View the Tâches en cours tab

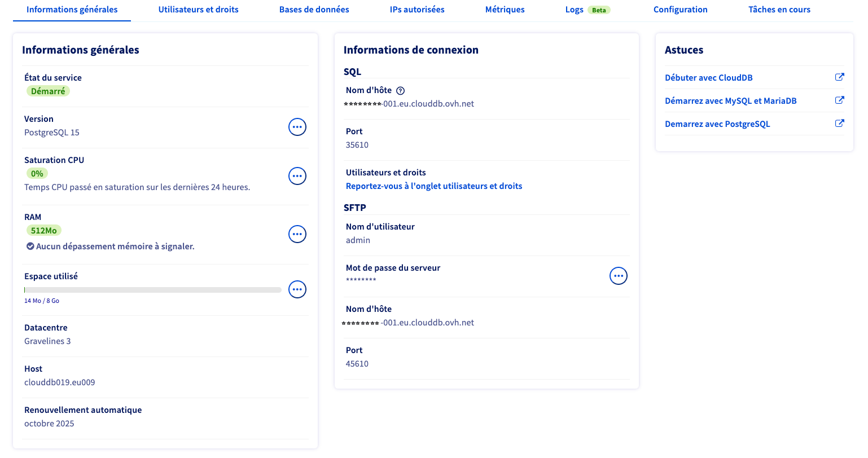pos(779,10)
